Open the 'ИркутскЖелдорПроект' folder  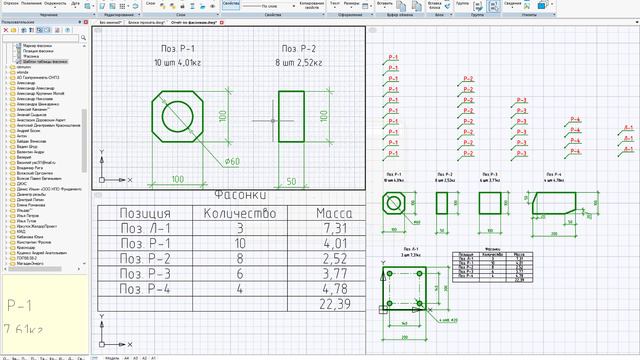[x=37, y=226]
